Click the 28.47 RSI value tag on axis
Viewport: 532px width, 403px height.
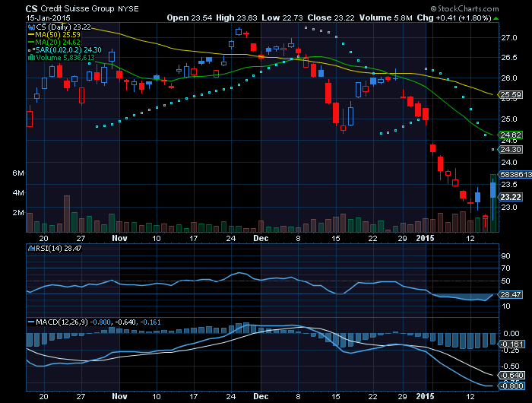point(511,294)
